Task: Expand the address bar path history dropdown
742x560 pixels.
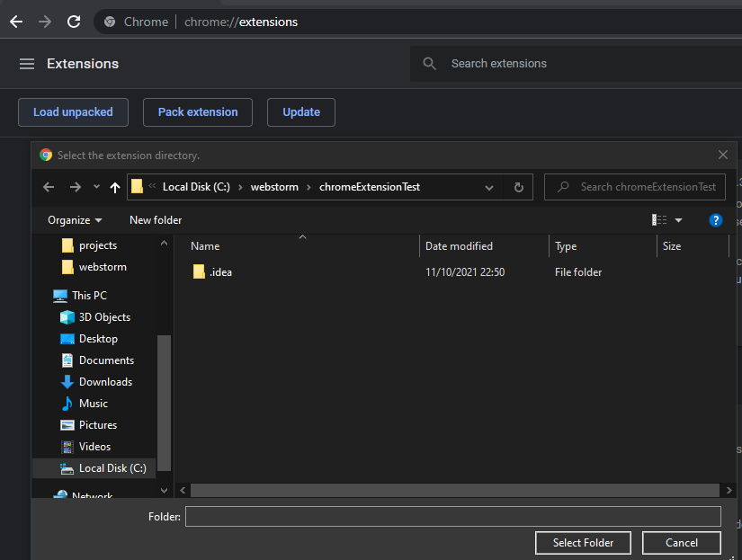Action: [x=489, y=187]
